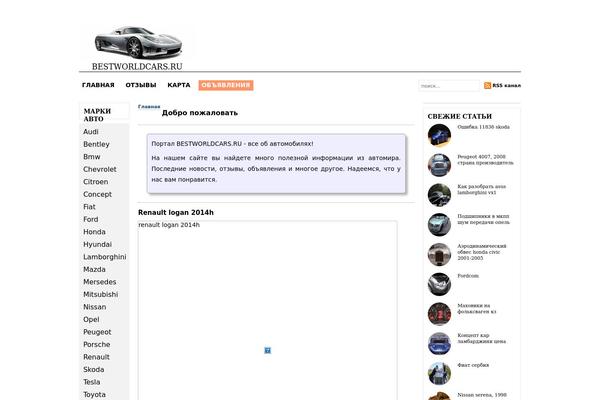Open 'Peugeot 4007, 2008 страна производитель' title
600x400 pixels.
coord(485,160)
